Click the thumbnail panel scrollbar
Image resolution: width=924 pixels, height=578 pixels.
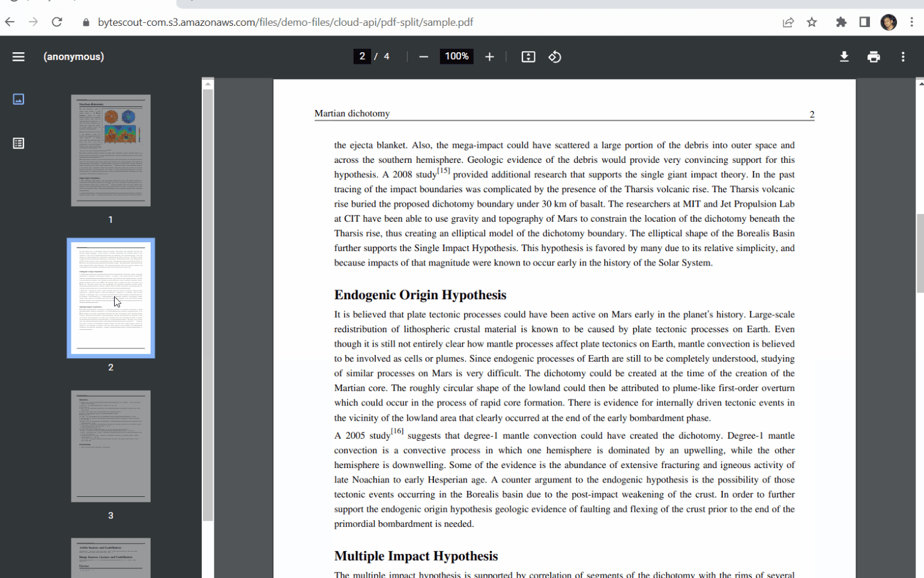tap(208, 300)
